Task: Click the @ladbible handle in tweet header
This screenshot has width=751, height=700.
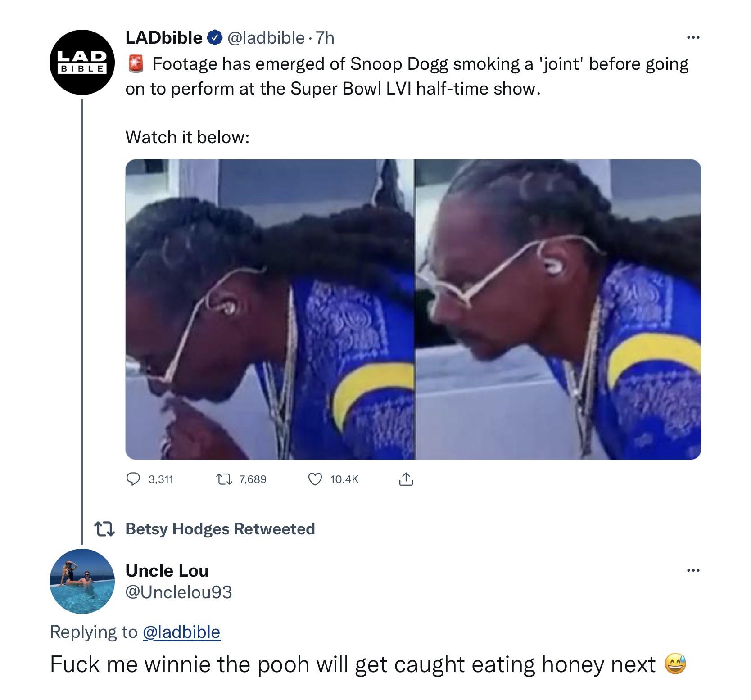Action: point(266,38)
